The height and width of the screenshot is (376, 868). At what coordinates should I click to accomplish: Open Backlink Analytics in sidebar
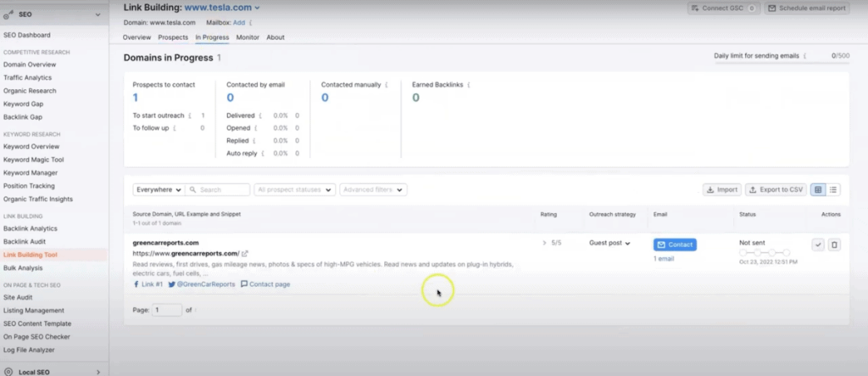[31, 228]
